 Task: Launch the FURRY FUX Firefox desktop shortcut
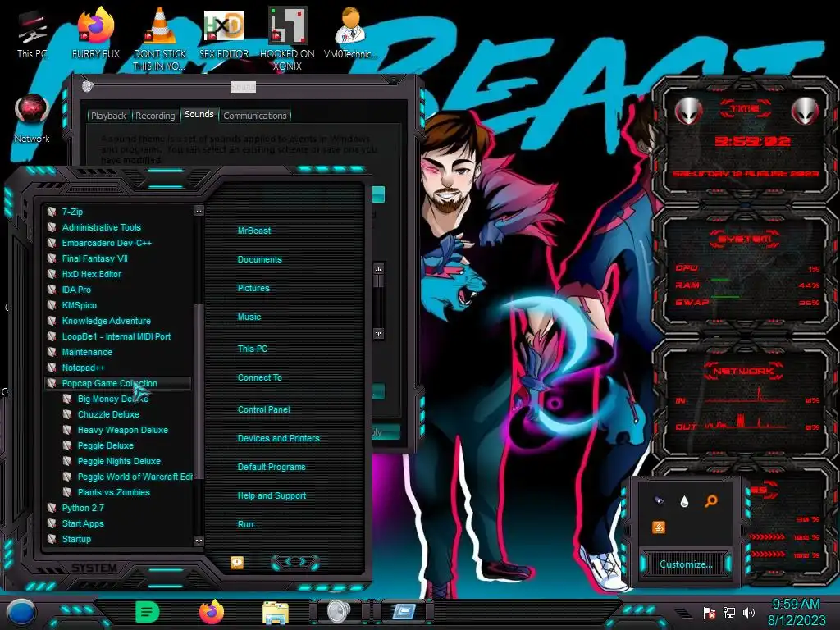(96, 33)
